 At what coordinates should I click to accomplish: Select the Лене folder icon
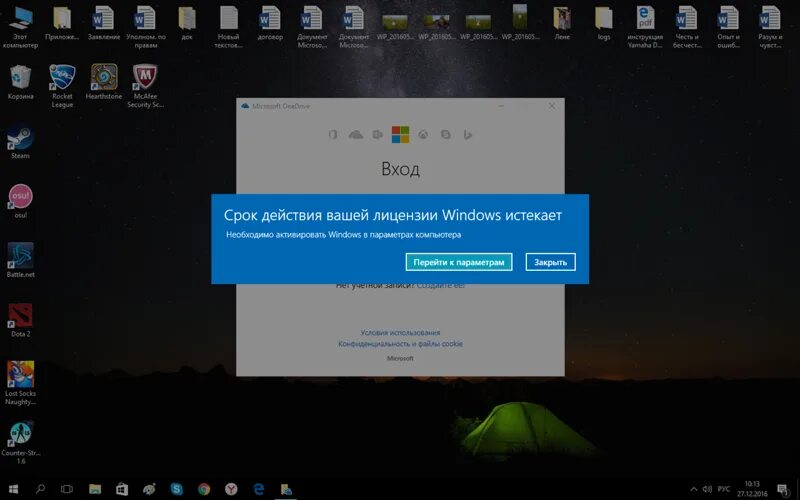tap(562, 23)
